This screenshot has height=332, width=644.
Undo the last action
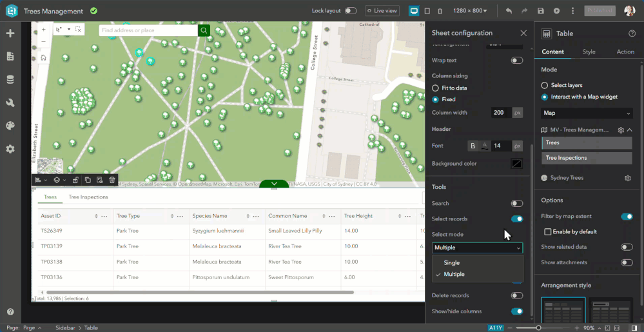pos(509,11)
